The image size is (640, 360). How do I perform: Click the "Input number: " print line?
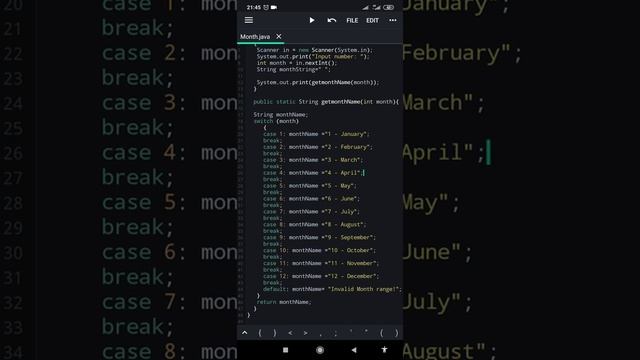(x=313, y=57)
